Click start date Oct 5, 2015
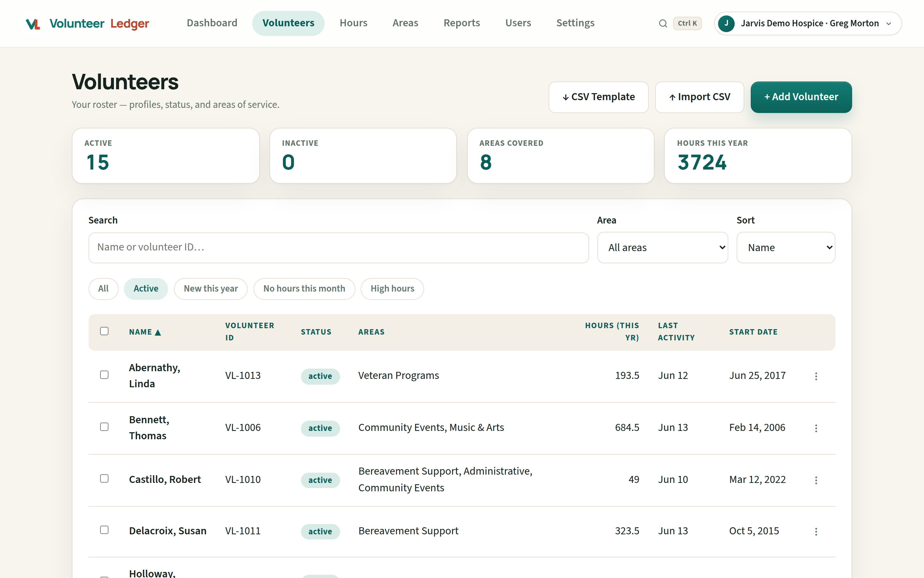This screenshot has width=924, height=578. (x=754, y=531)
